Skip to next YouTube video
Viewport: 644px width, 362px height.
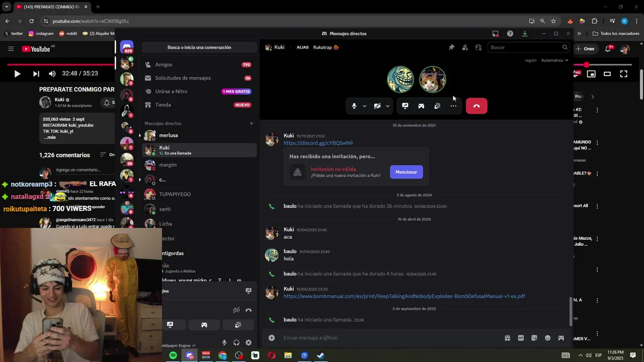pos(36,73)
